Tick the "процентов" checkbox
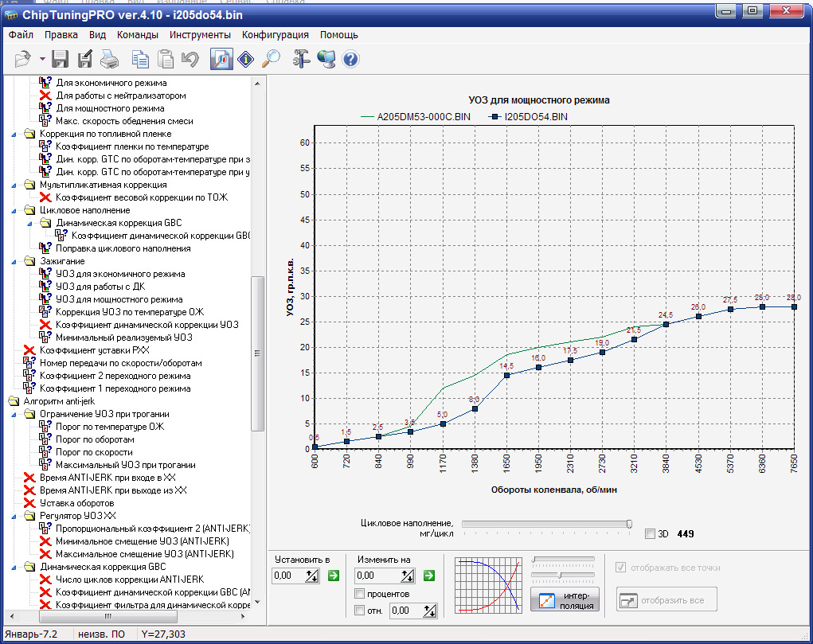The image size is (813, 644). pos(360,594)
